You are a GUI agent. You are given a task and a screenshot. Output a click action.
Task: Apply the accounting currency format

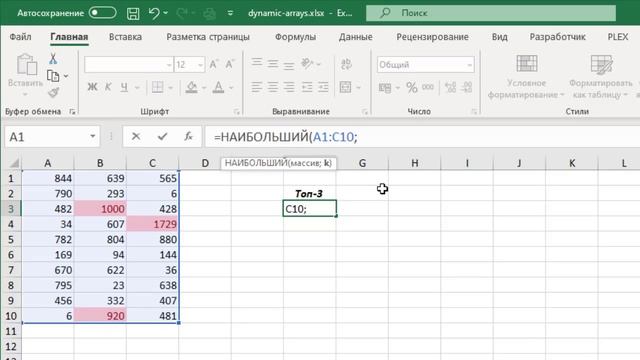[385, 87]
